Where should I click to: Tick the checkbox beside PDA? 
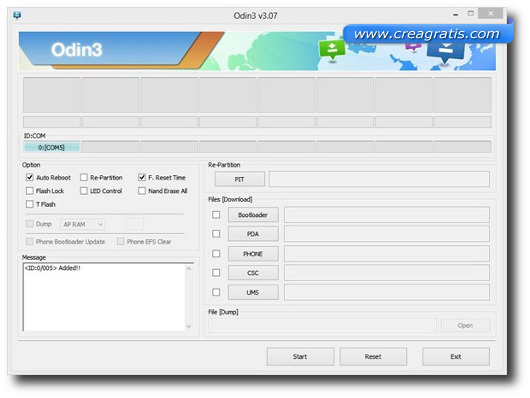point(216,234)
